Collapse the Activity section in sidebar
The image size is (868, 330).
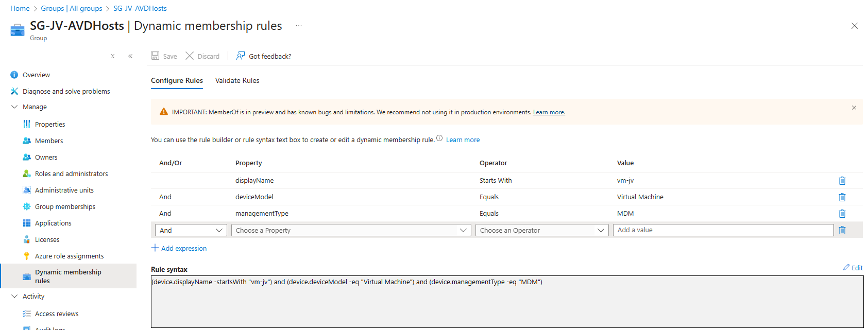(x=14, y=296)
